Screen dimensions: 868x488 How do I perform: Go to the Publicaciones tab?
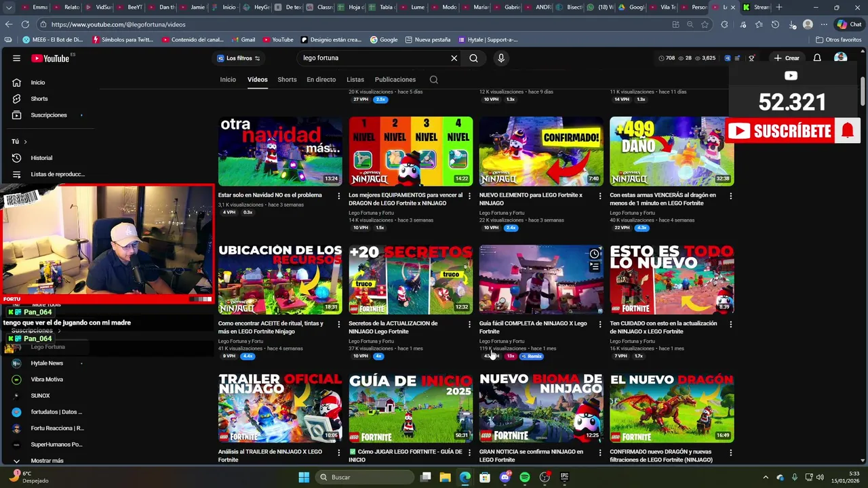coord(395,79)
